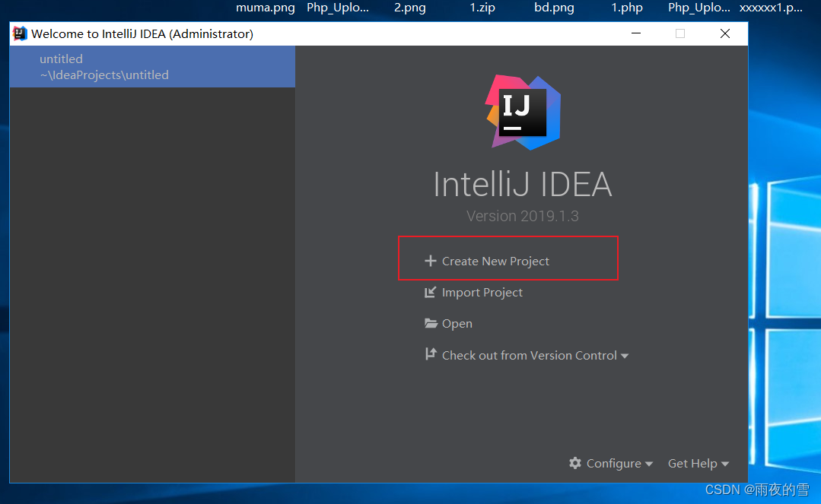Select the xxxxxx1.p... desktop file

click(771, 8)
